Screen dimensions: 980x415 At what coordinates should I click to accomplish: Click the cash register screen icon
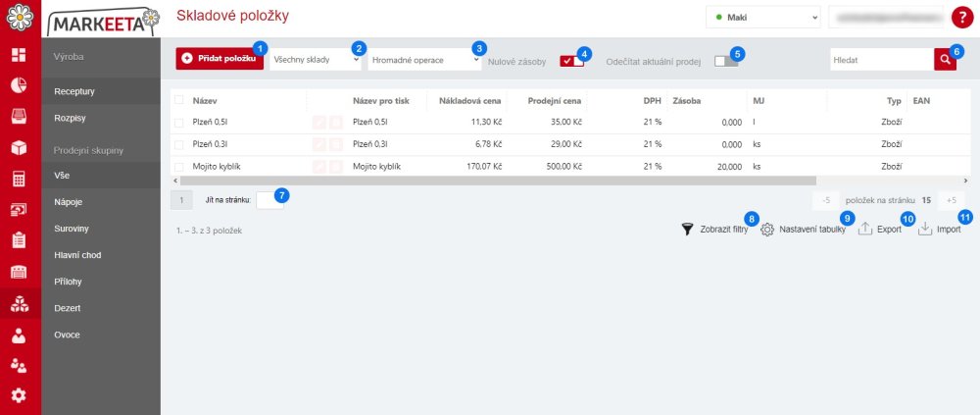20,210
